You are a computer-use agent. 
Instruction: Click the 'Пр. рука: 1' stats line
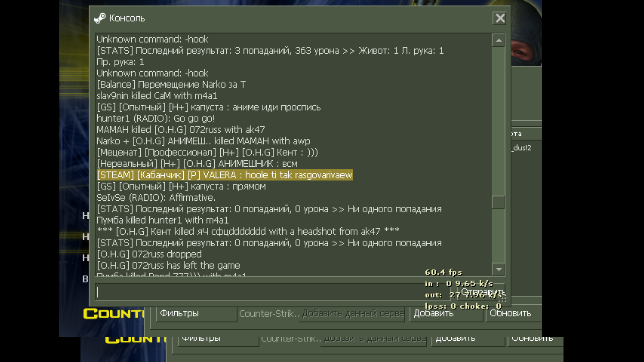(x=120, y=62)
